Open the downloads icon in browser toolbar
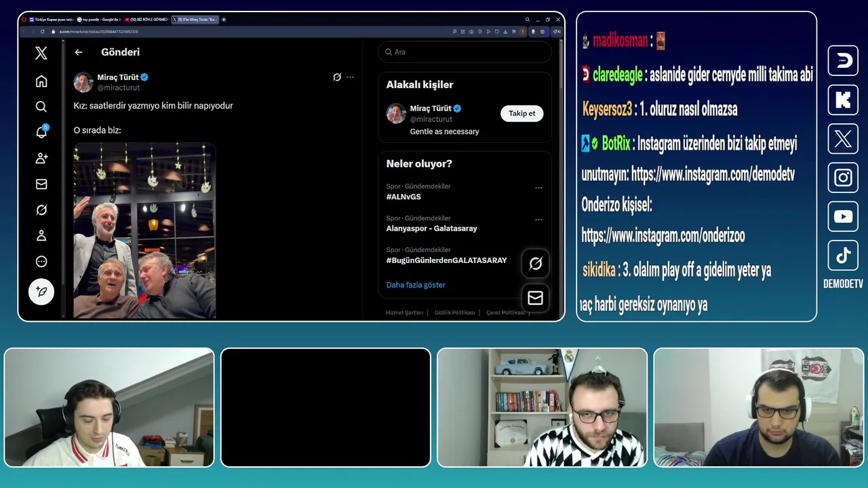Viewport: 868px width, 488px height. point(505,31)
